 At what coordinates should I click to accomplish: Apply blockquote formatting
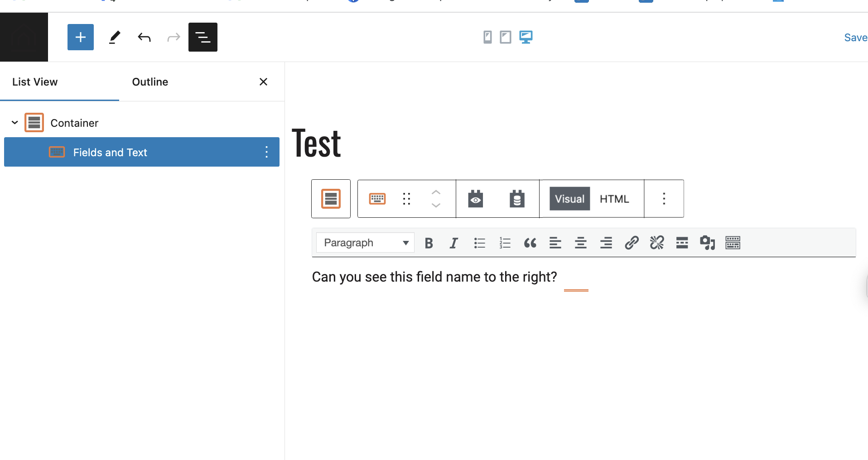(530, 243)
